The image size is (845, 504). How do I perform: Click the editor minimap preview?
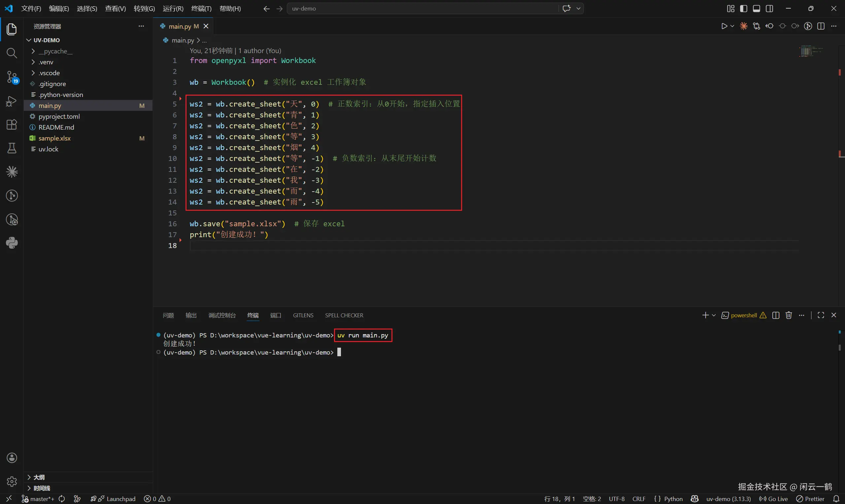pyautogui.click(x=811, y=51)
